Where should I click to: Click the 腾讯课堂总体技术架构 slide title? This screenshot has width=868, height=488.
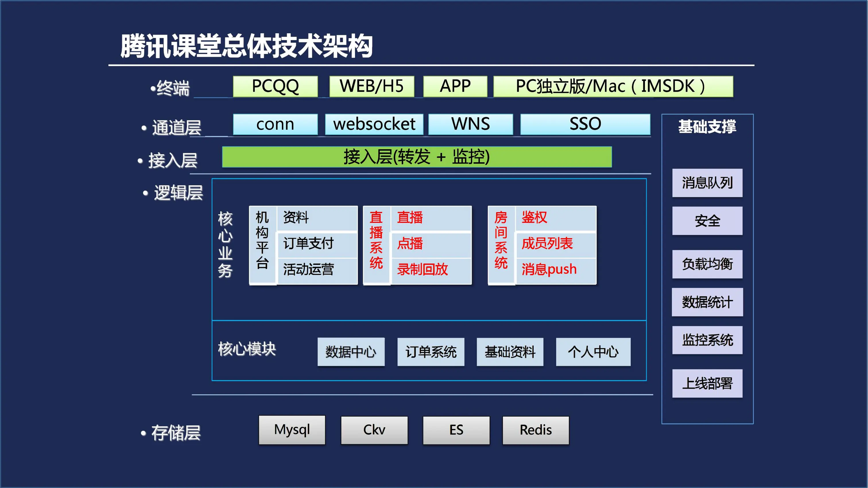(x=246, y=46)
